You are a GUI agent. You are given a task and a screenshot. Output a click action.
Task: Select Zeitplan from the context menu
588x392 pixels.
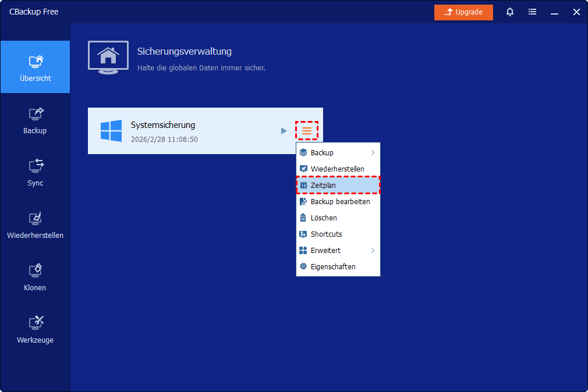click(338, 186)
